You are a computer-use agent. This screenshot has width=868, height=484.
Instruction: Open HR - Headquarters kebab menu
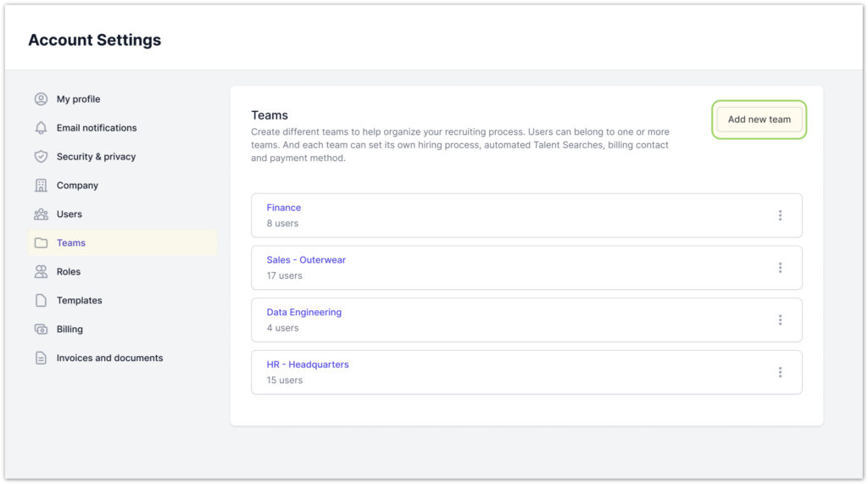tap(780, 372)
